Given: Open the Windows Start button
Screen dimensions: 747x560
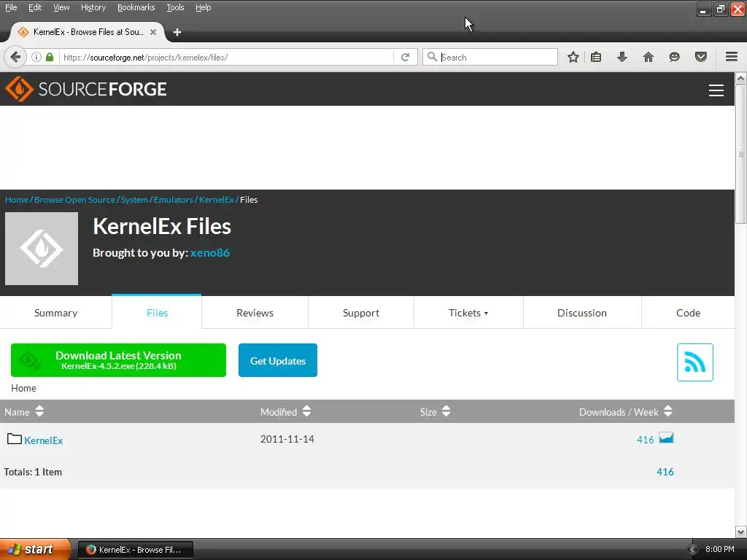Looking at the screenshot, I should [35, 549].
